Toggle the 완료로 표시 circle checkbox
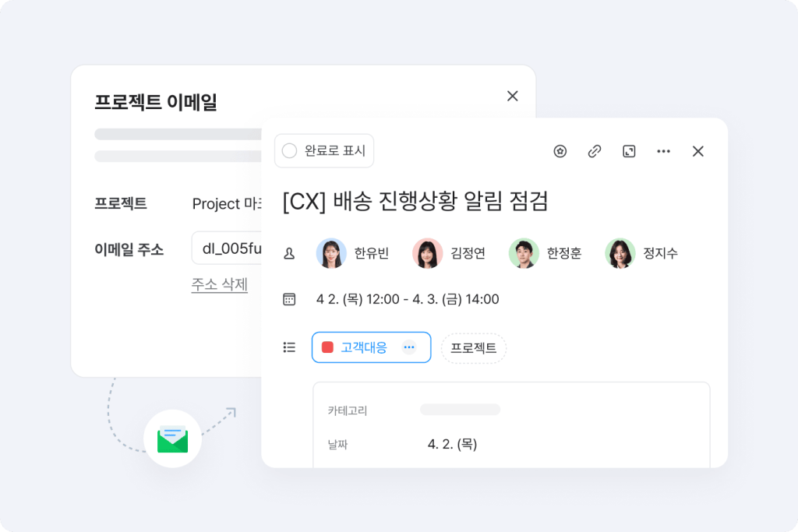Viewport: 798px width, 532px height. click(290, 150)
